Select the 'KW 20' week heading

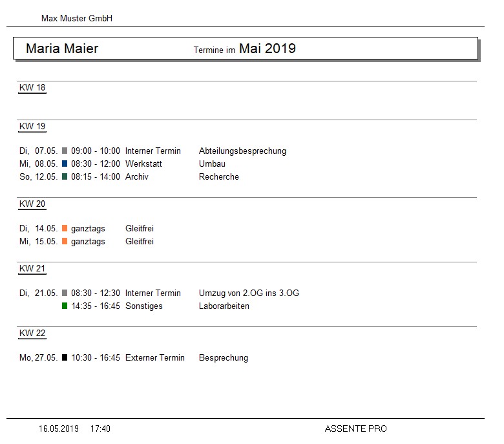pyautogui.click(x=32, y=204)
